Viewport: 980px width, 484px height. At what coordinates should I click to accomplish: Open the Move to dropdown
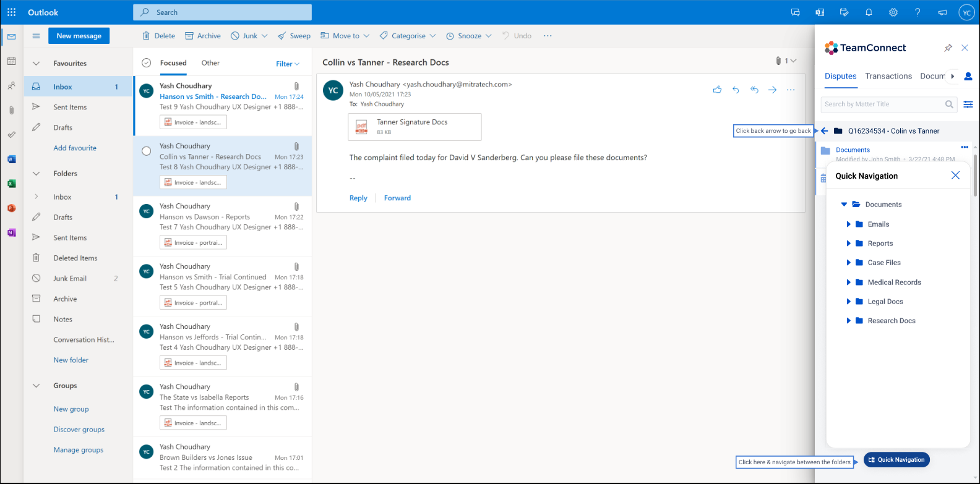pyautogui.click(x=345, y=36)
